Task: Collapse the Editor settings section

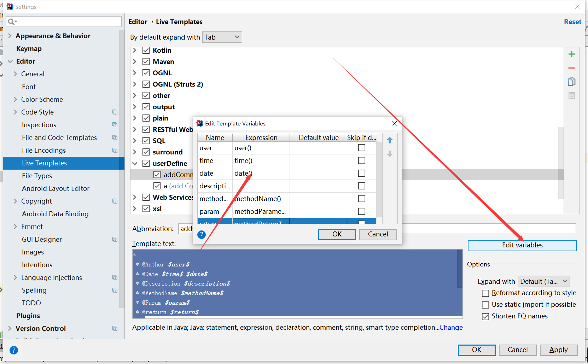Action: tap(10, 61)
